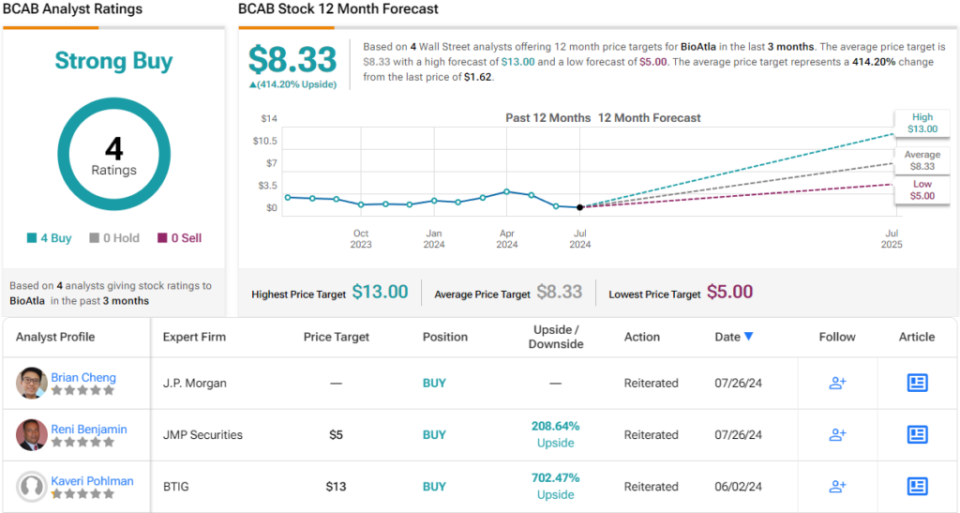Click Highest Price Target $13.00 value
The image size is (960, 513).
point(380,292)
